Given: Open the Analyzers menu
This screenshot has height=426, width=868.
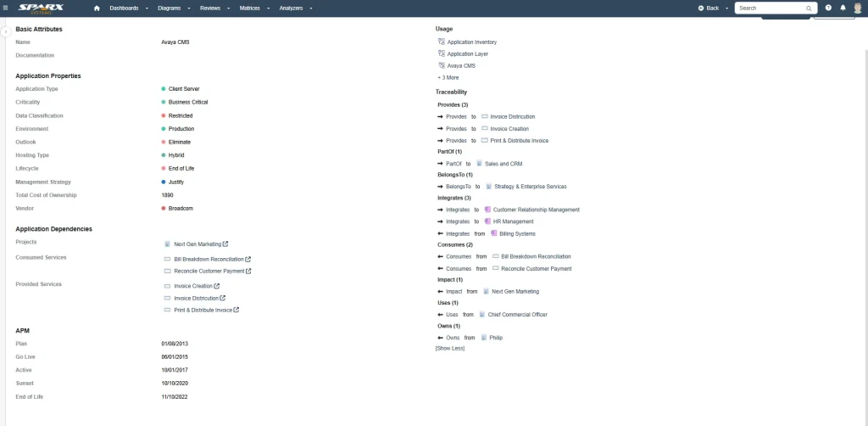Looking at the screenshot, I should pyautogui.click(x=292, y=8).
